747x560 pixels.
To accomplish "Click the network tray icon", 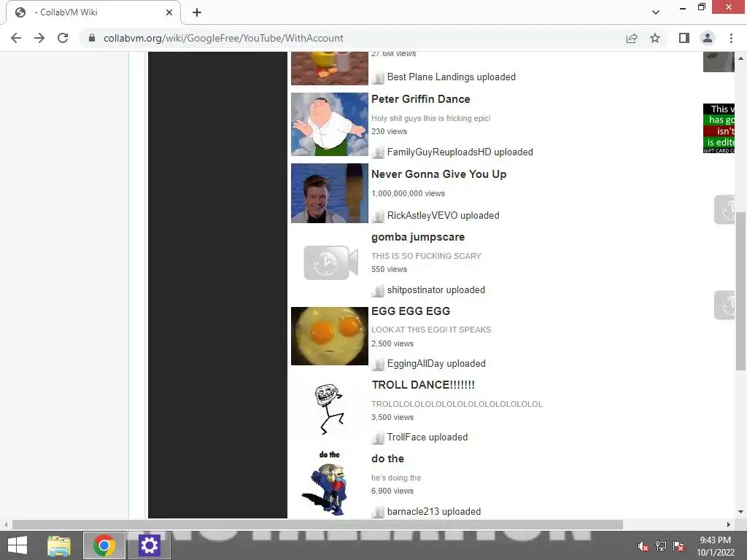I will click(x=661, y=546).
